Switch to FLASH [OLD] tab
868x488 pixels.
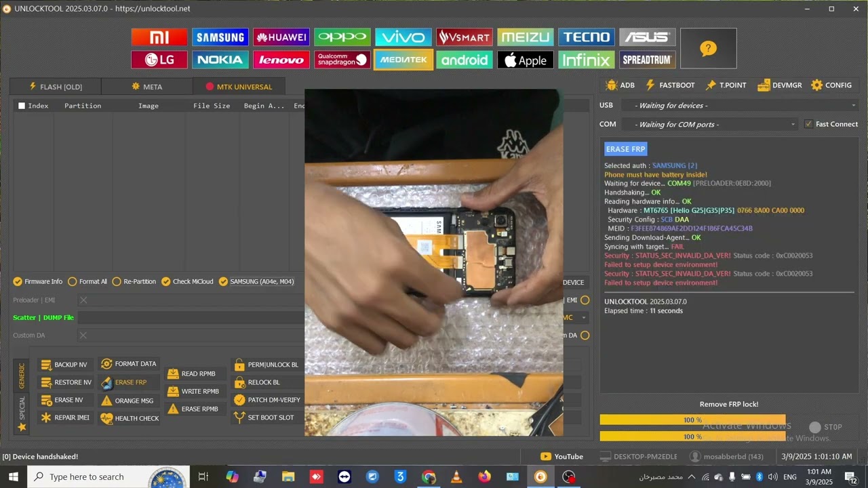56,87
